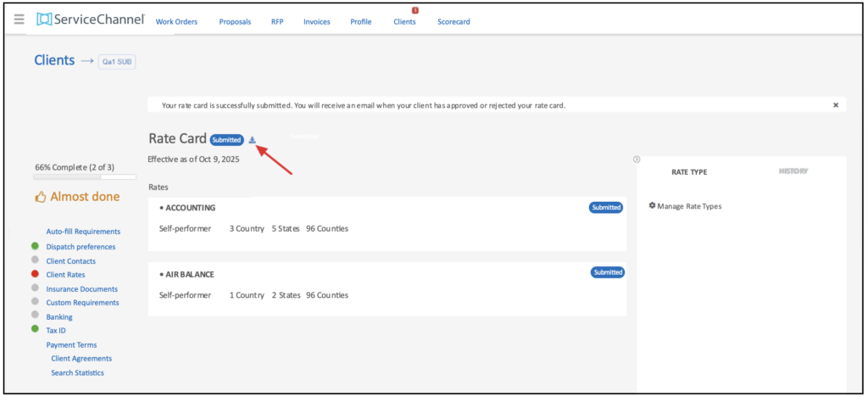Click the thumbs-up Almost done icon
868x397 pixels.
(40, 197)
